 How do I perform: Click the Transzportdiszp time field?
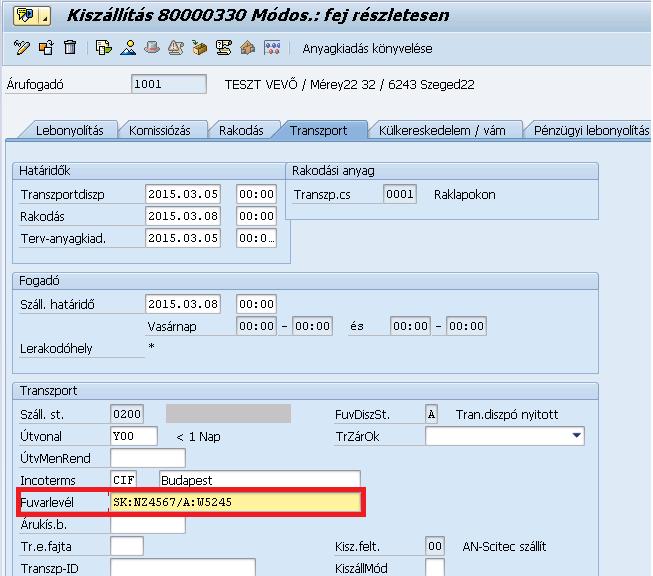click(x=256, y=194)
